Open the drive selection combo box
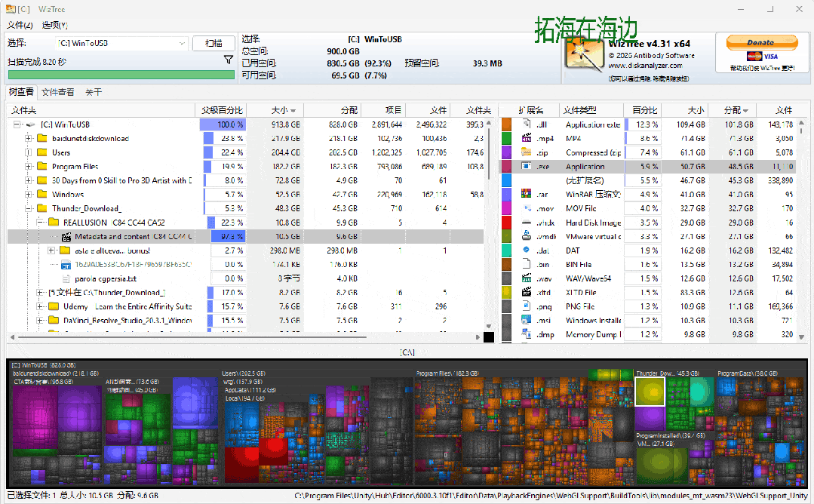The image size is (814, 504). (x=121, y=43)
